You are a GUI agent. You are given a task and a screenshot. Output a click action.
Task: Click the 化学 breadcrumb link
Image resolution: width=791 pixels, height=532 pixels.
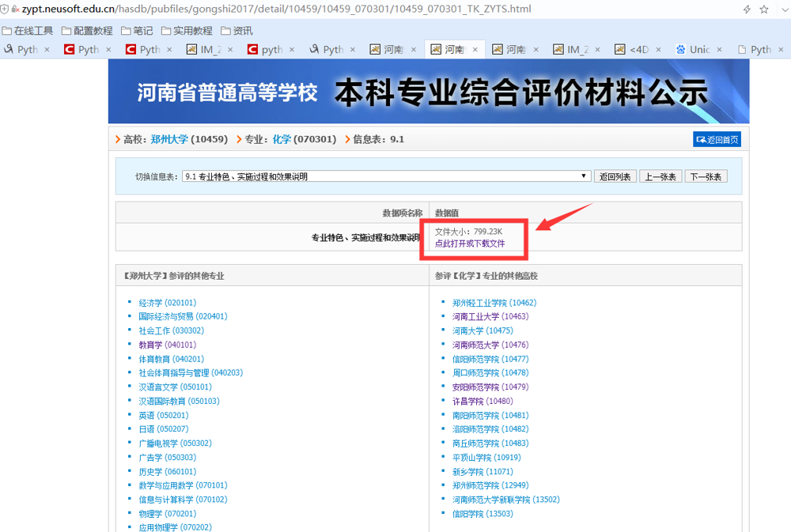pyautogui.click(x=282, y=139)
